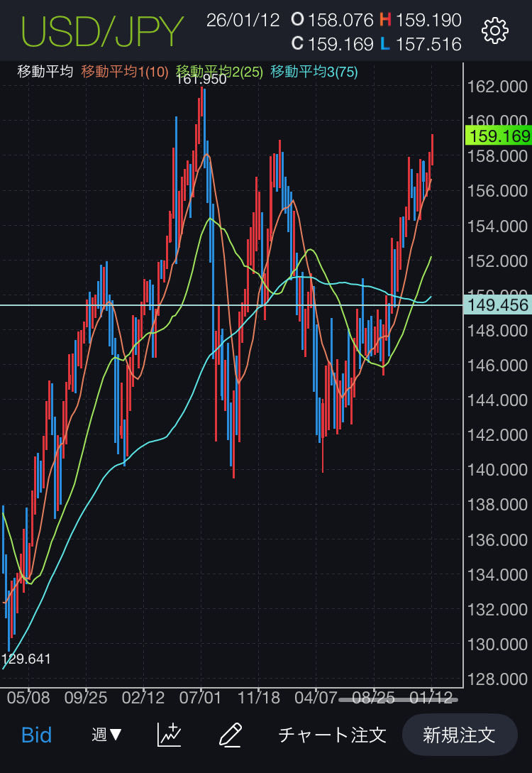Tap the white 移動平均 indicator title
Viewport: 532px width, 773px height.
point(45,71)
